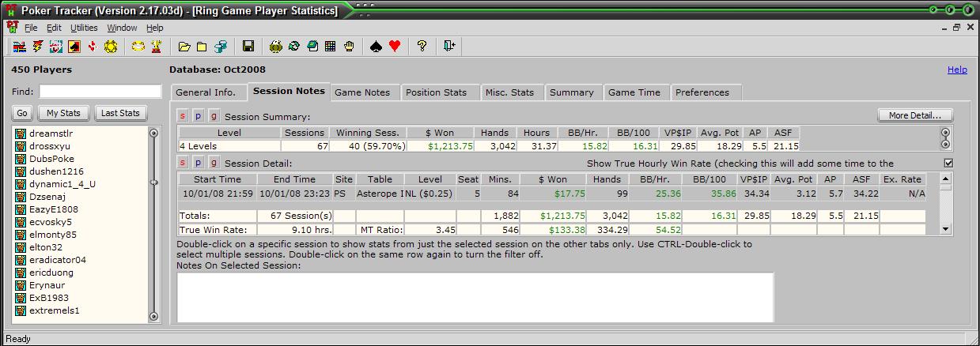Click the gold poker chip toolbar icon
This screenshot has width=980, height=346.
pos(111,46)
